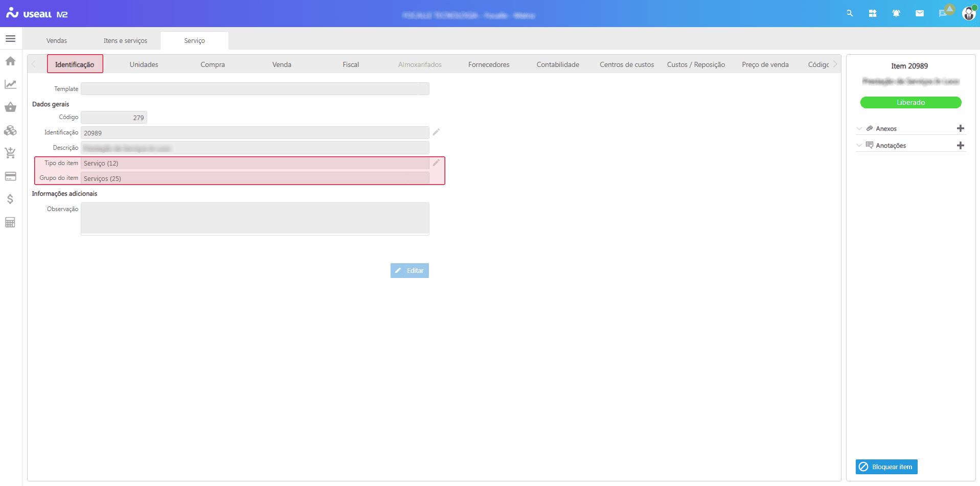Click pencil icon beside Identificação field
980x486 pixels.
point(436,132)
